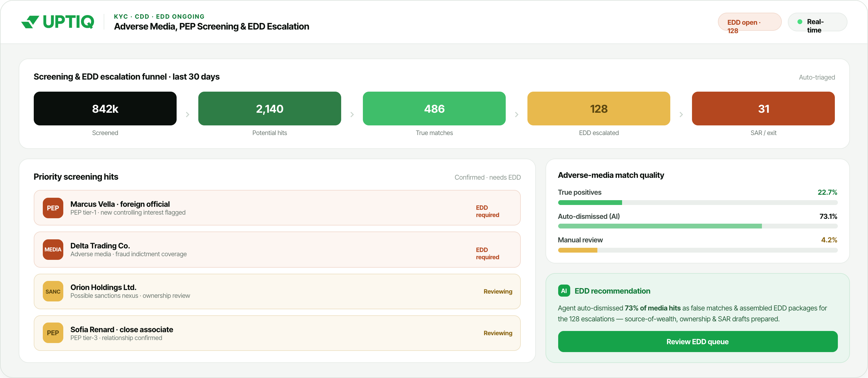Click the 4.2% Manual review value
Screen dimensions: 868x378
click(829, 240)
